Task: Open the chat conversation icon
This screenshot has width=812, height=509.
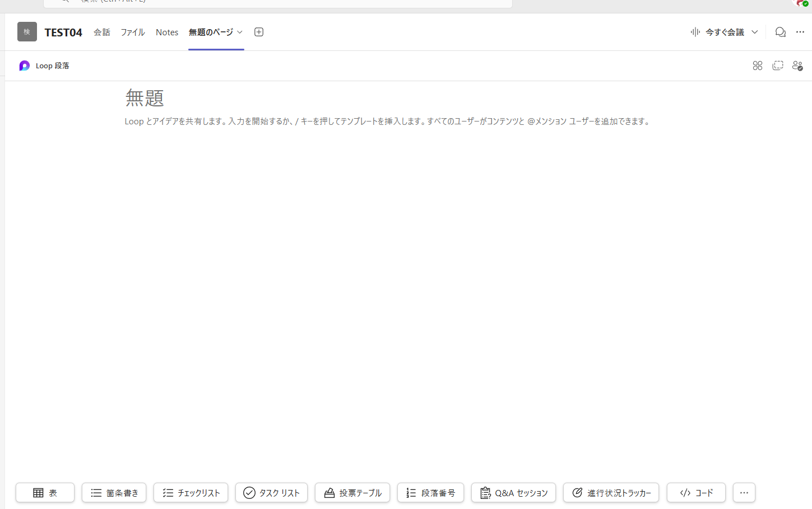Action: click(780, 32)
